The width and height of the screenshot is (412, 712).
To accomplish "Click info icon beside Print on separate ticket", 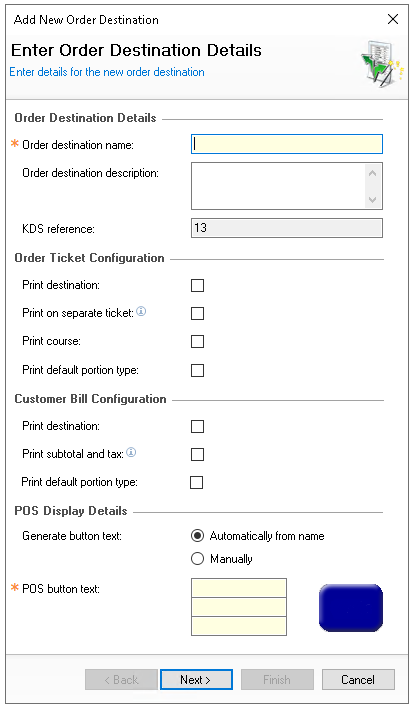I will [141, 312].
